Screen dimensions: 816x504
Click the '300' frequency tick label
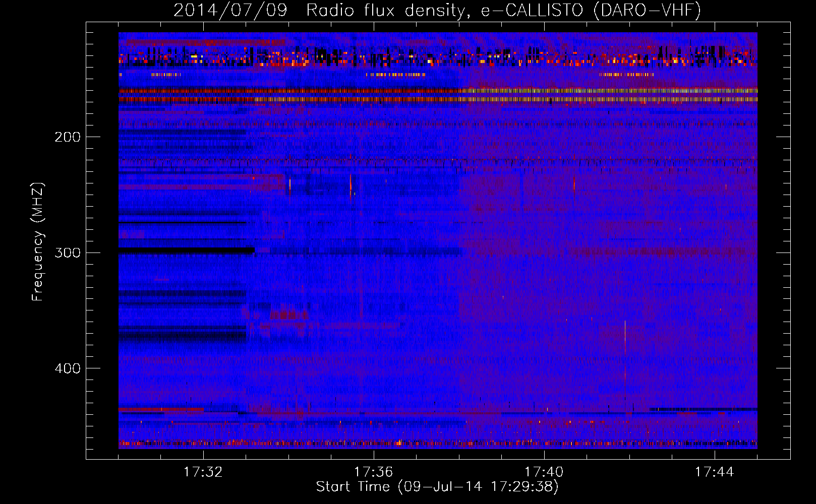click(x=68, y=253)
